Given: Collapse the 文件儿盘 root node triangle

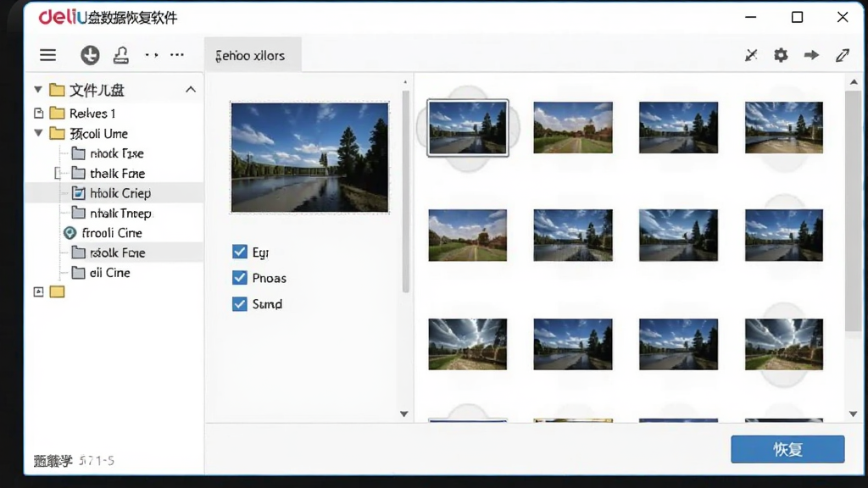Looking at the screenshot, I should click(37, 89).
